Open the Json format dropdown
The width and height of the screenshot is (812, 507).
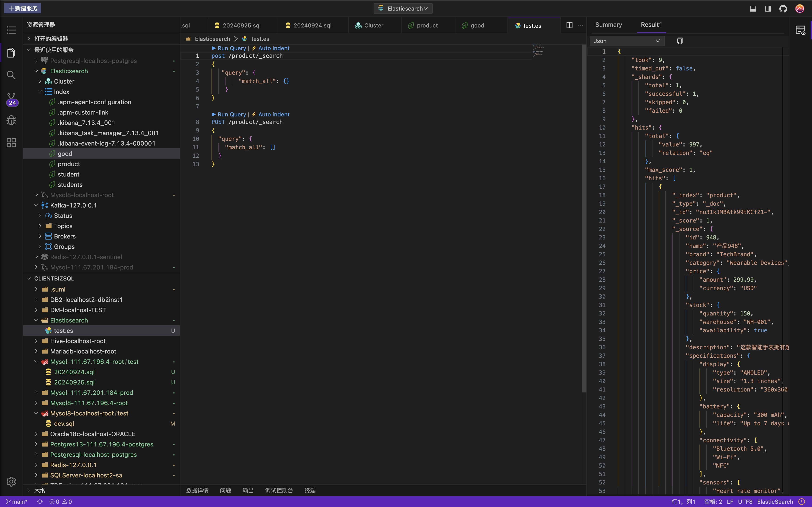point(626,41)
